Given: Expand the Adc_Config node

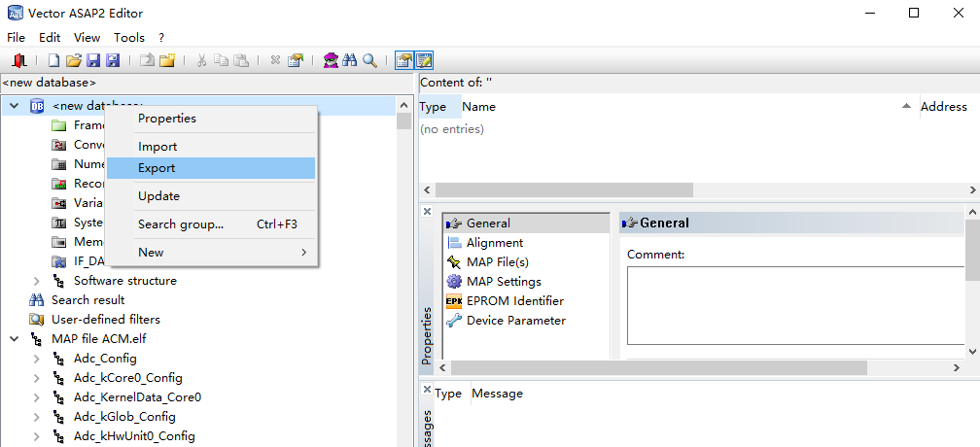Looking at the screenshot, I should click(36, 359).
